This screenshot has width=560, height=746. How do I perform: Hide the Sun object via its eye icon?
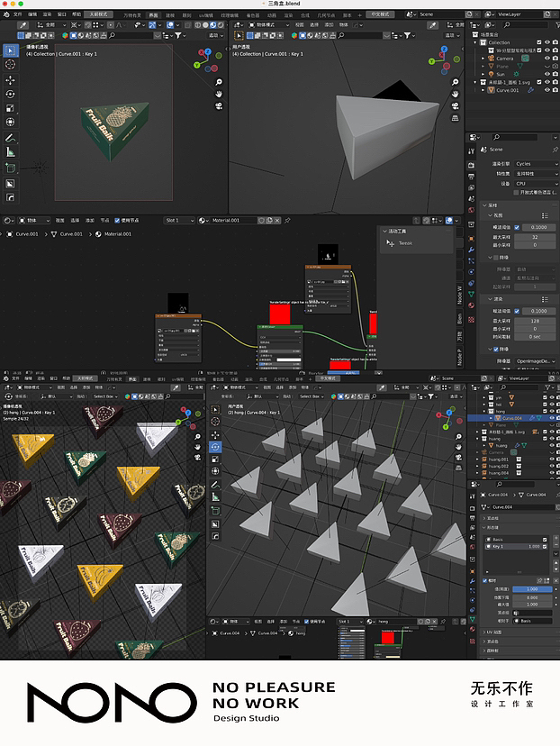[547, 74]
